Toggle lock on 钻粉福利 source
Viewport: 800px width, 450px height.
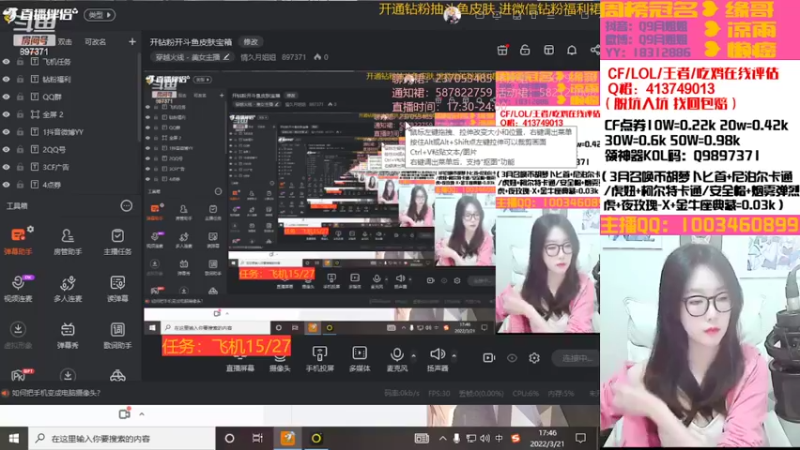(20, 79)
